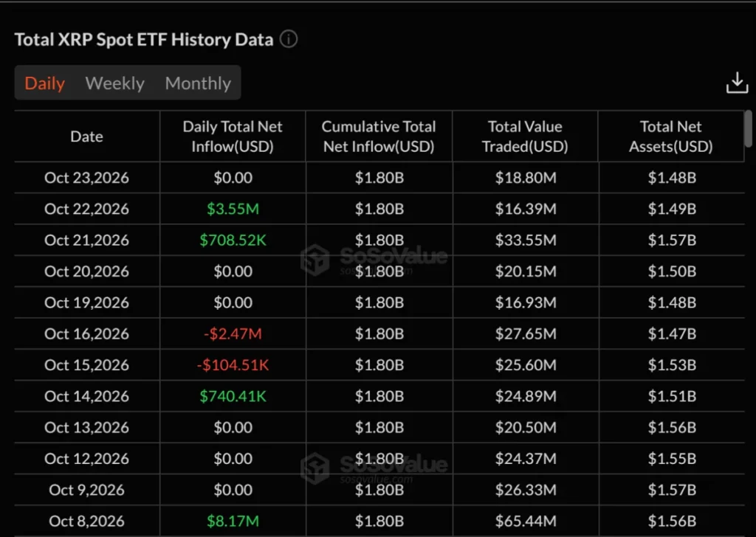The image size is (756, 537).
Task: Download the XRP ETF history data
Action: point(737,83)
